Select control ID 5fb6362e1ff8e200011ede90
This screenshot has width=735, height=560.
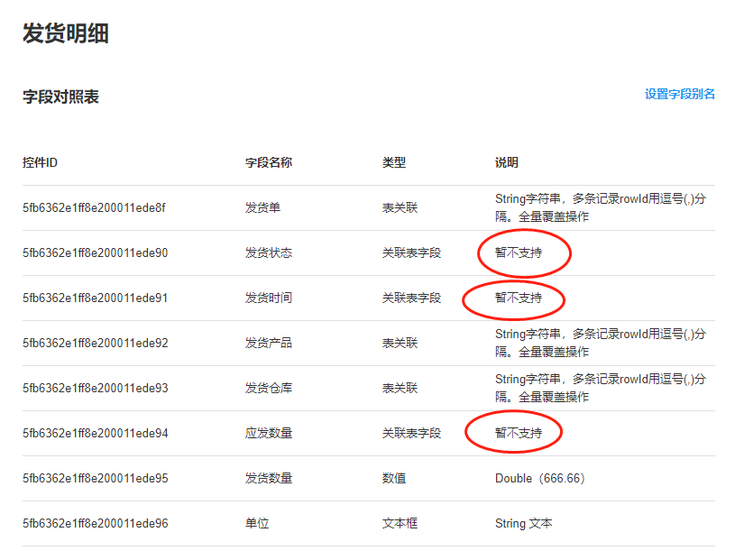(x=96, y=253)
